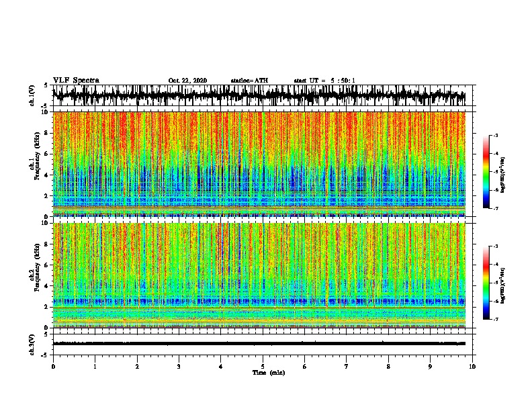532x411 pixels.
Task: Click the ch.2 colorbar PSD label
Action: tap(502, 285)
